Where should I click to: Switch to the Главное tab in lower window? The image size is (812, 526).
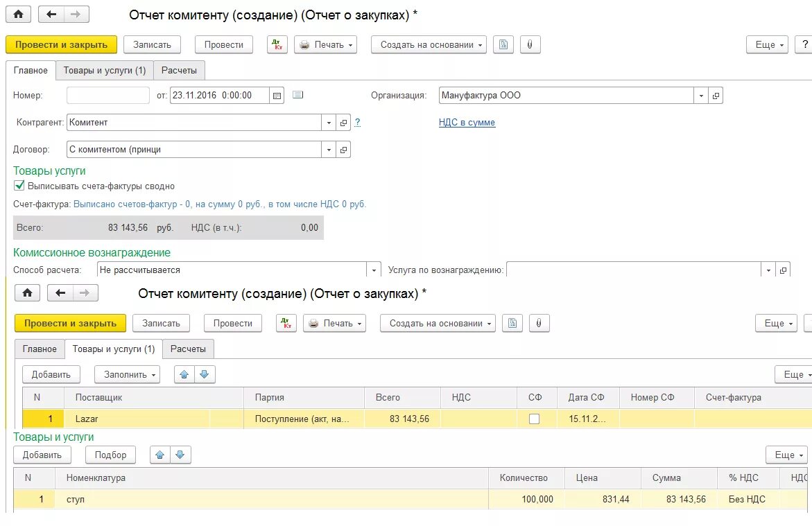click(40, 349)
